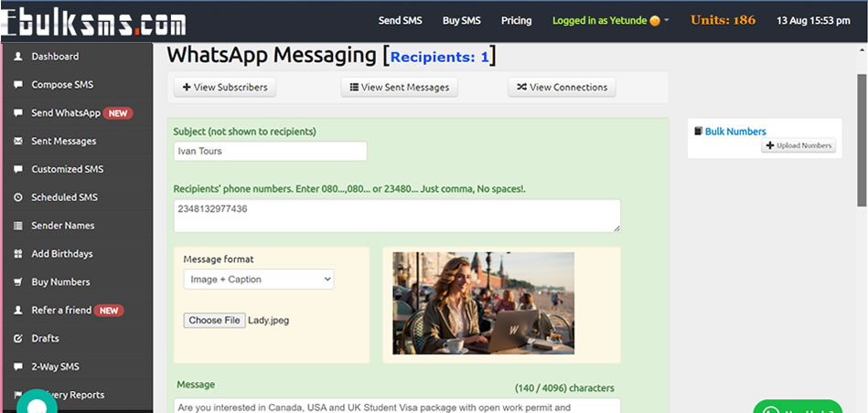This screenshot has width=868, height=413.
Task: Click the Scheduled SMS clock icon
Action: [18, 197]
